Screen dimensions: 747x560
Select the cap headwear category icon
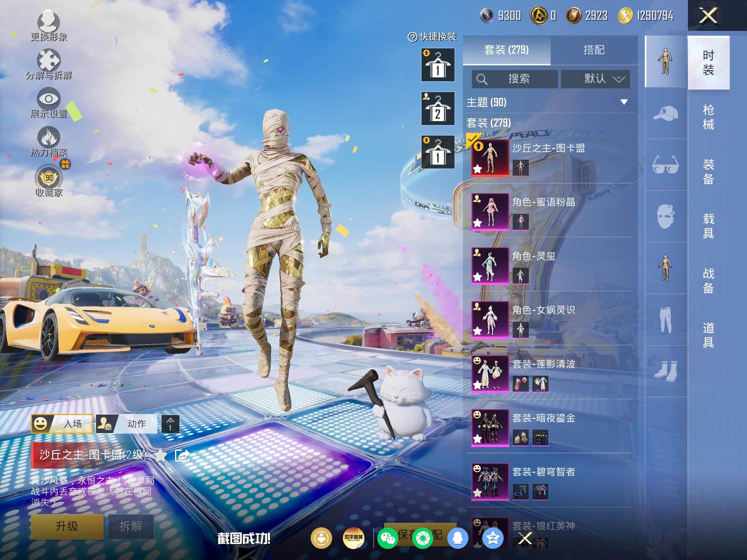665,113
